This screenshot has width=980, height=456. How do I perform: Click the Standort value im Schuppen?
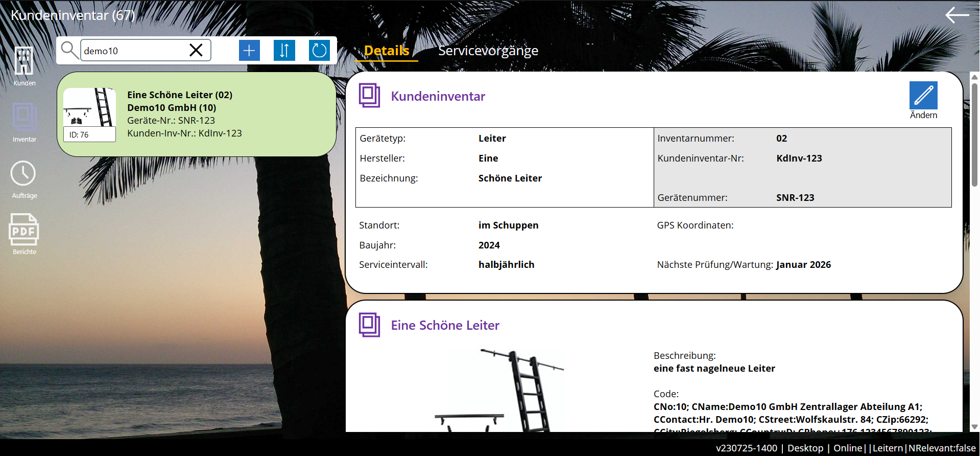coord(508,225)
